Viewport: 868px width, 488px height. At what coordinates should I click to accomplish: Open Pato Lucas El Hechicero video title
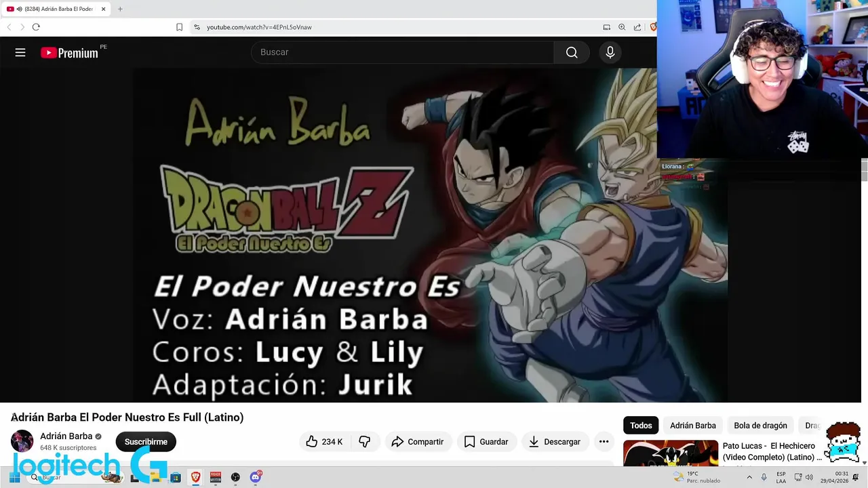(772, 451)
